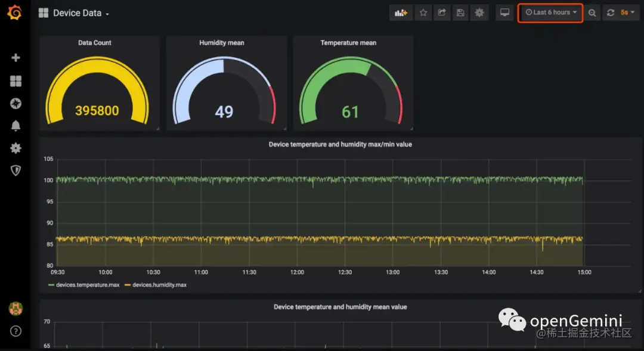Open Configuration gear icon in sidebar
Viewport: 644px width, 351px height.
click(x=16, y=148)
